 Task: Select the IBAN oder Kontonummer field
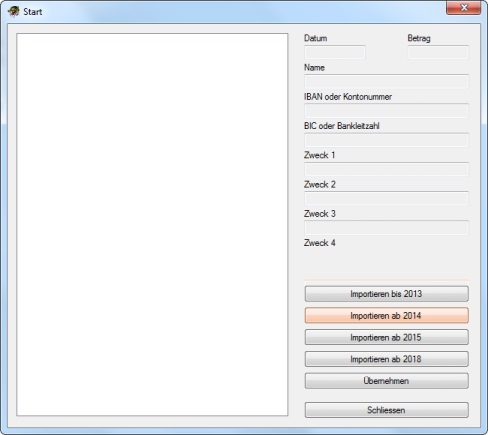[386, 111]
